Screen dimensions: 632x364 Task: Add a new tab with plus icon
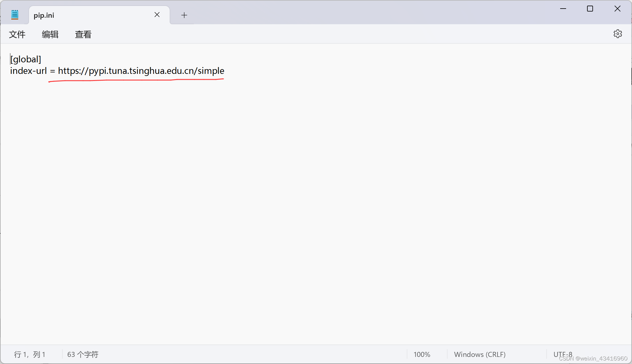[x=184, y=15]
